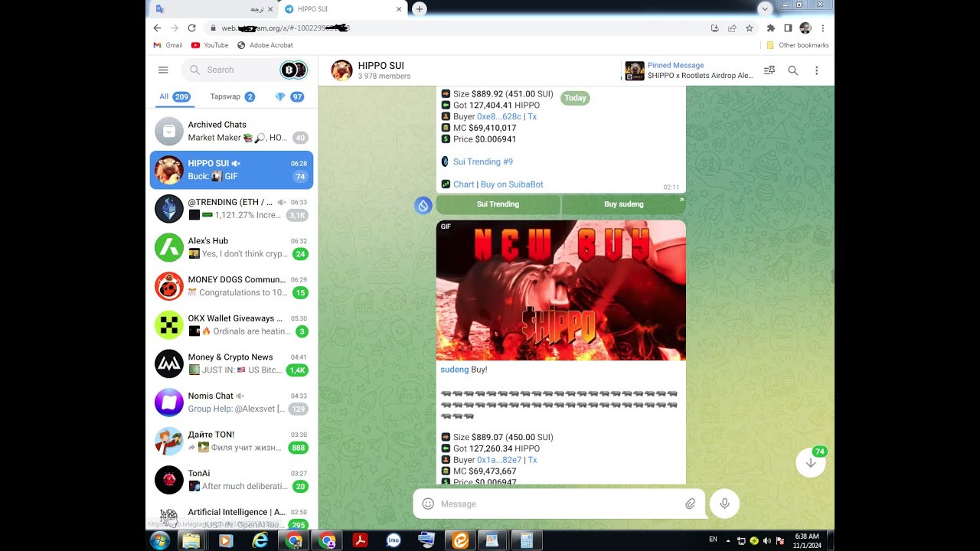The width and height of the screenshot is (980, 551).
Task: Open a new browser tab
Action: coord(419,9)
